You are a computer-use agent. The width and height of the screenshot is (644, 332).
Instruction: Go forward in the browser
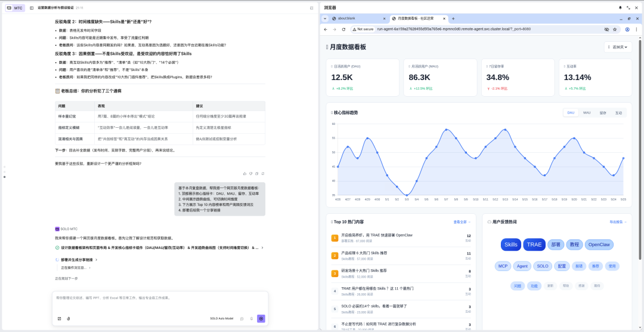coord(335,30)
